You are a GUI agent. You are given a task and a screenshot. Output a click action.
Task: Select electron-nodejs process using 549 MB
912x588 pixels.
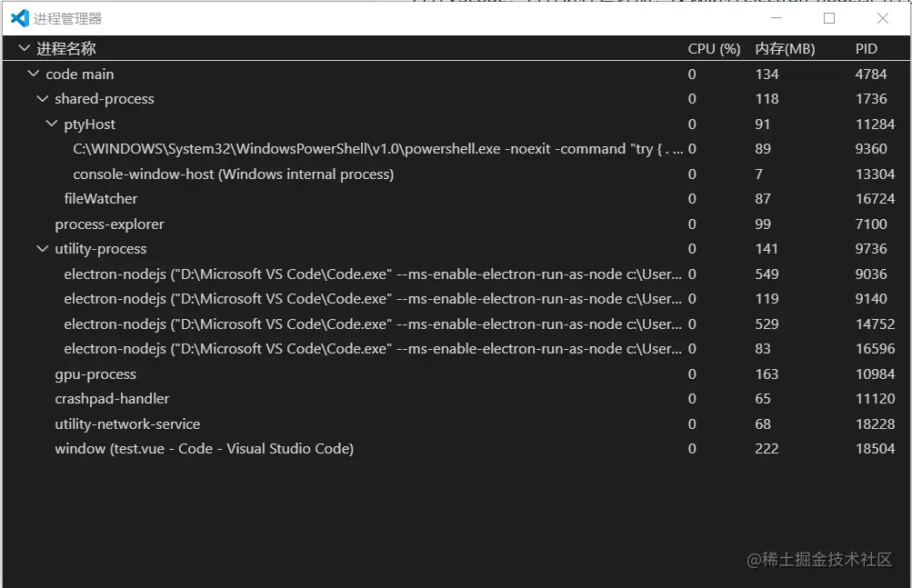coord(364,274)
